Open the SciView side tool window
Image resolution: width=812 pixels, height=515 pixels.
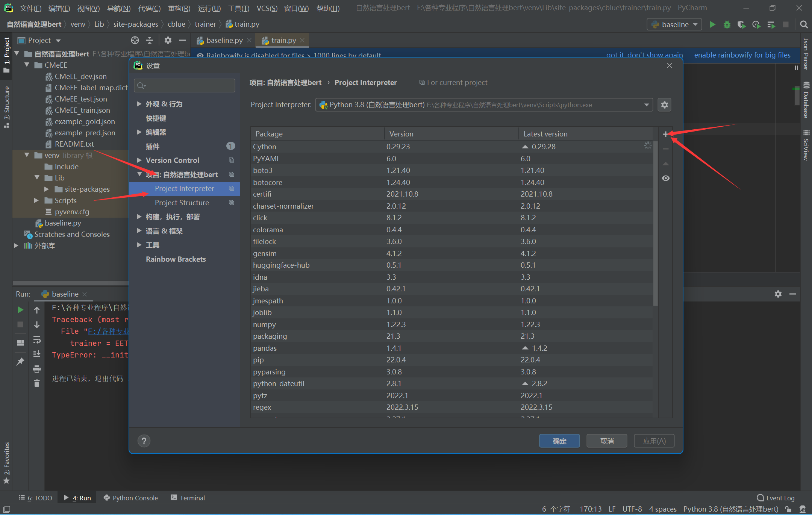pyautogui.click(x=806, y=145)
